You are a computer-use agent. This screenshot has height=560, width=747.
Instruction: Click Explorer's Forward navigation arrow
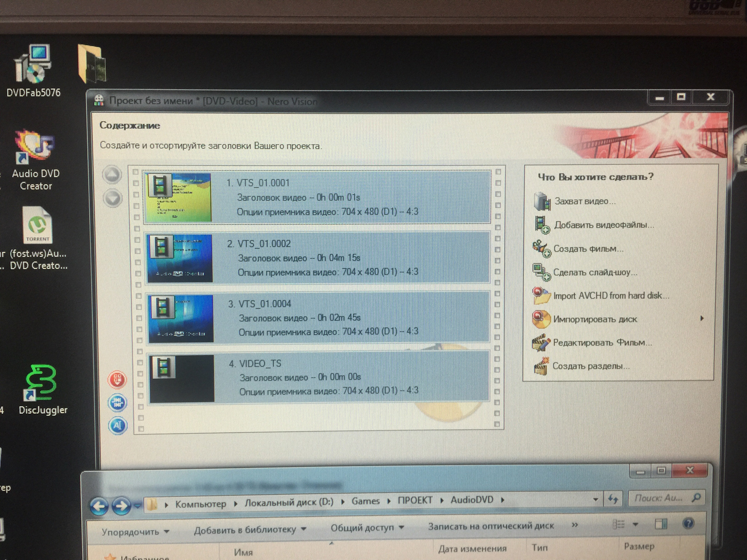(121, 506)
